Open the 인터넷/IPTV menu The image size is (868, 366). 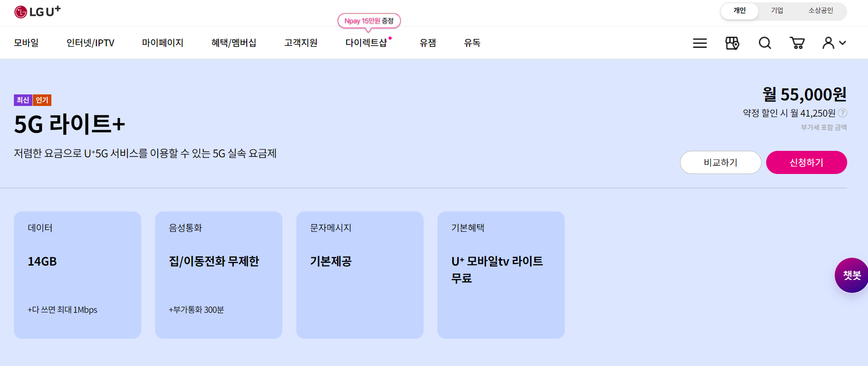click(90, 43)
